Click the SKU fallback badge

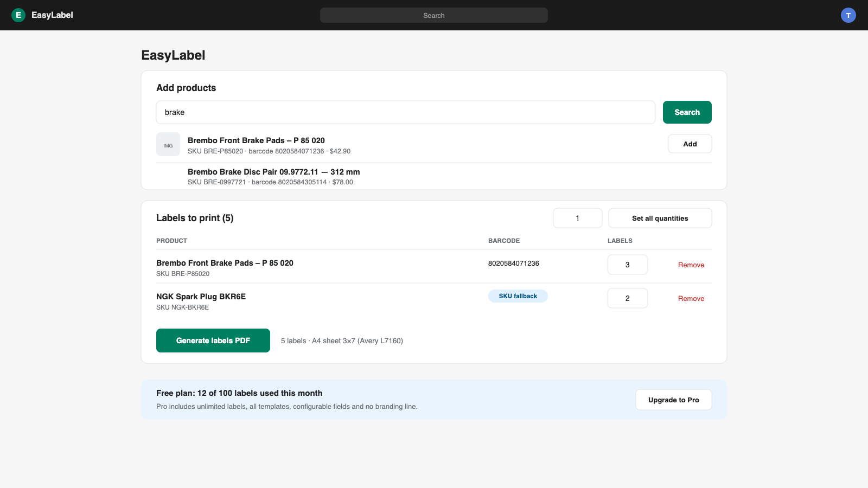(x=518, y=296)
